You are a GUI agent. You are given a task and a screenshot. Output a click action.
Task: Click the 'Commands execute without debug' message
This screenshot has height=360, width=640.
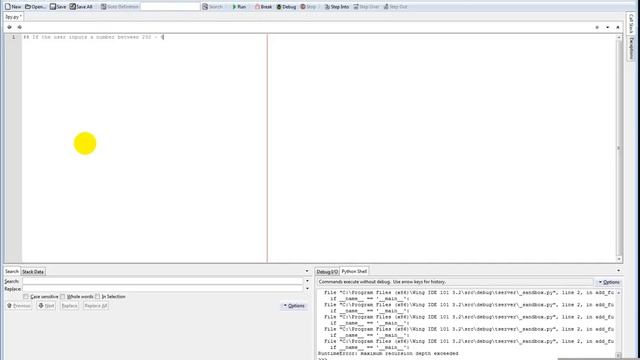coord(382,282)
